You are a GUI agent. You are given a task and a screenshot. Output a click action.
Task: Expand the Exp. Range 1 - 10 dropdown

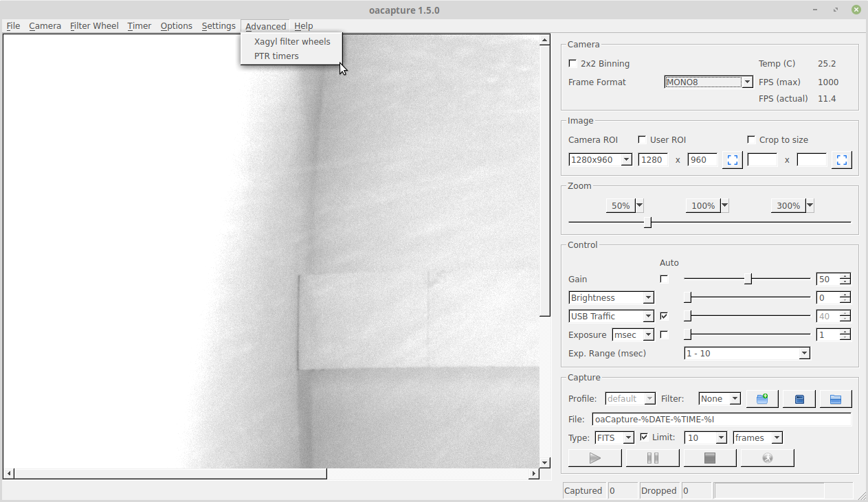pyautogui.click(x=747, y=354)
